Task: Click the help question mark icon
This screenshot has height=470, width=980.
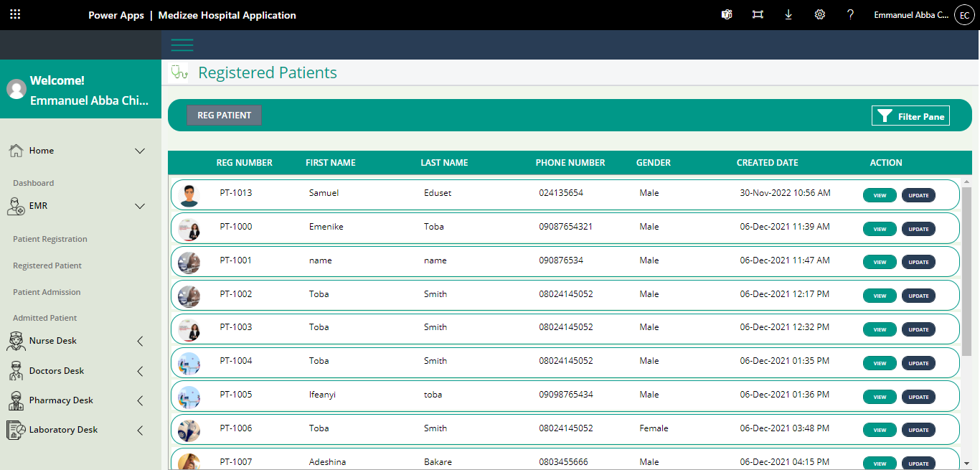Action: click(x=850, y=15)
